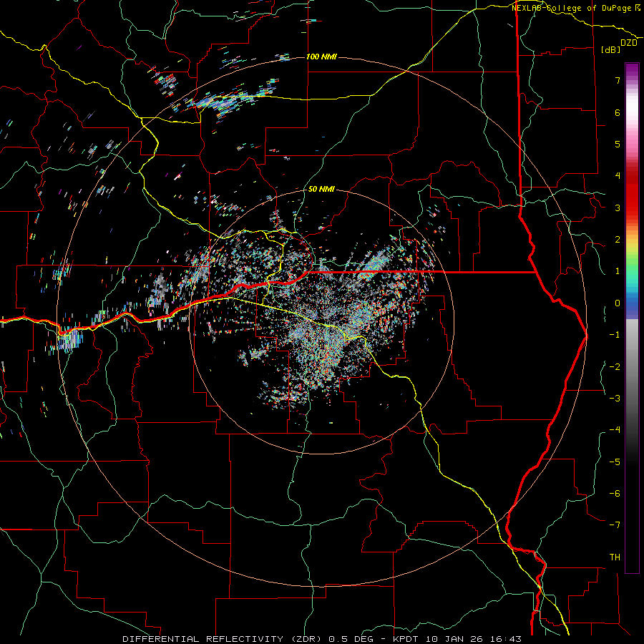Click the 2 value on the color scale
The width and height of the screenshot is (644, 644).
pyautogui.click(x=618, y=240)
